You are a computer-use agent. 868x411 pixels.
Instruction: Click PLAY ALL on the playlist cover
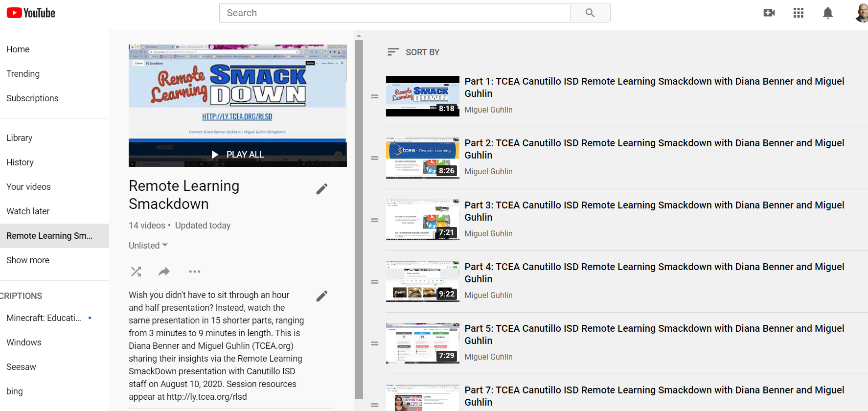pos(238,155)
